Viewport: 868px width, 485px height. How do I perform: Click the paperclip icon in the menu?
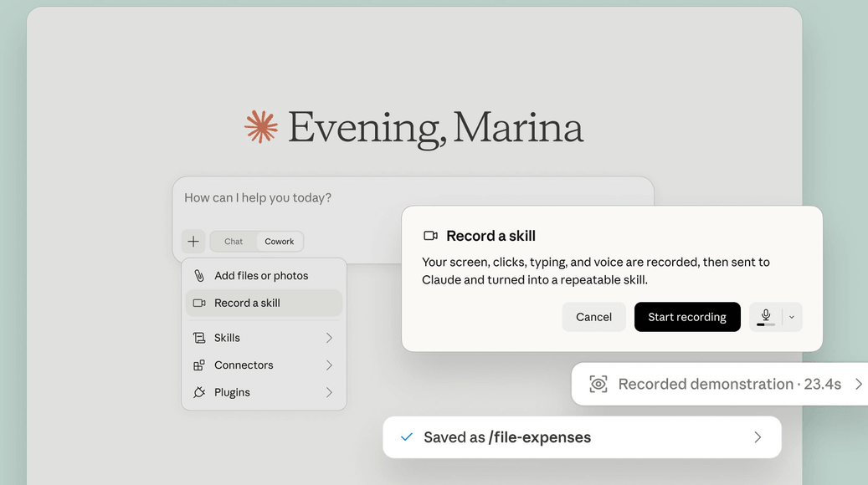[198, 275]
